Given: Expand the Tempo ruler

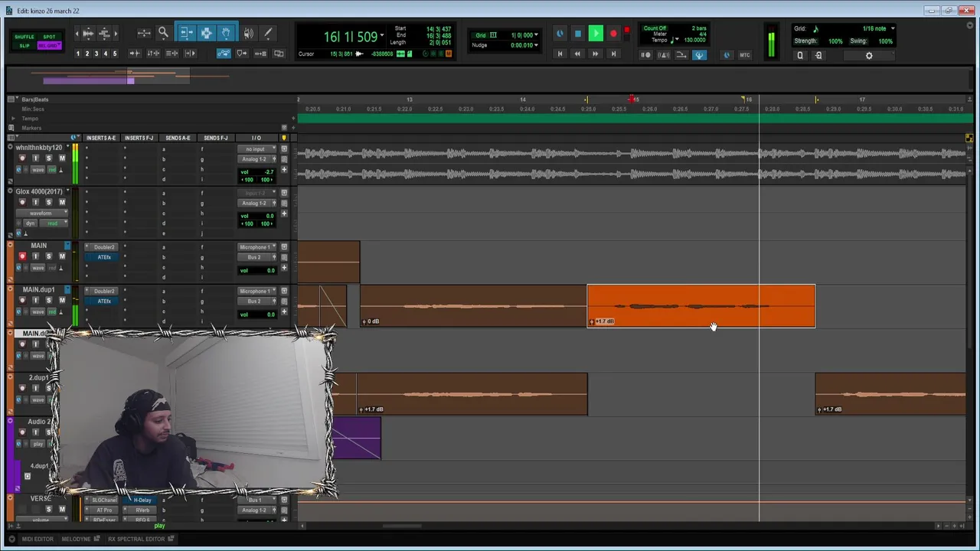Looking at the screenshot, I should pyautogui.click(x=12, y=119).
